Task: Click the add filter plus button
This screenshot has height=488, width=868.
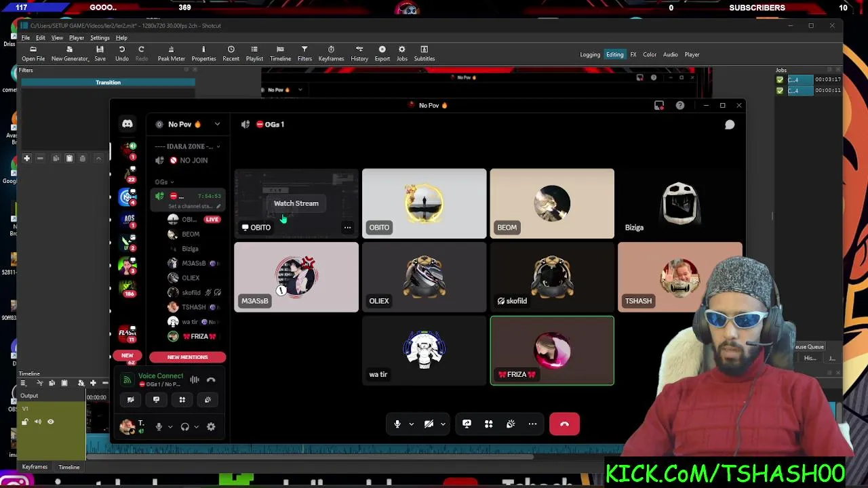Action: point(26,158)
